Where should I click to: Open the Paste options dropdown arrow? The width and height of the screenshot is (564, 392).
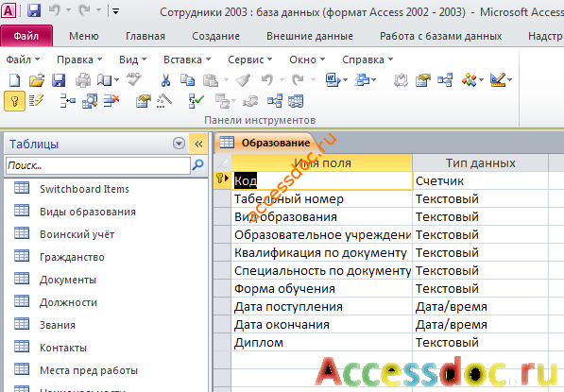pos(226,80)
